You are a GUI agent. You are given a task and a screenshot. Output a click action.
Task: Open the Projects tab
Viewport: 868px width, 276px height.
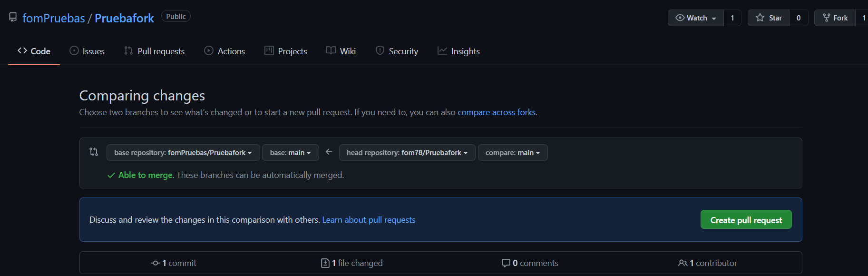286,51
